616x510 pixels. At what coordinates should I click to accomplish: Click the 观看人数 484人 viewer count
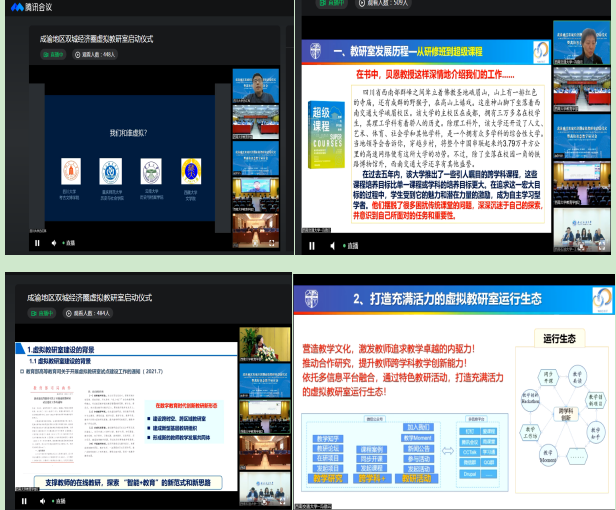point(88,313)
